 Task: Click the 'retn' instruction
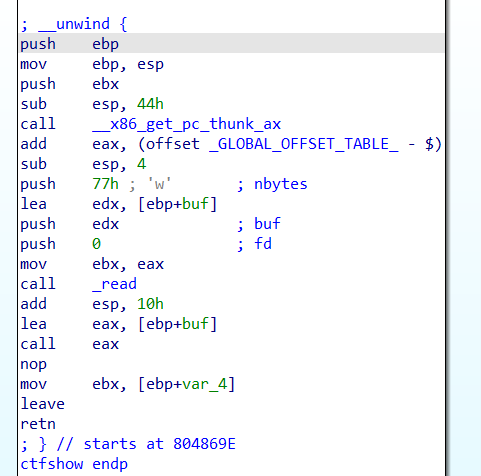38,424
